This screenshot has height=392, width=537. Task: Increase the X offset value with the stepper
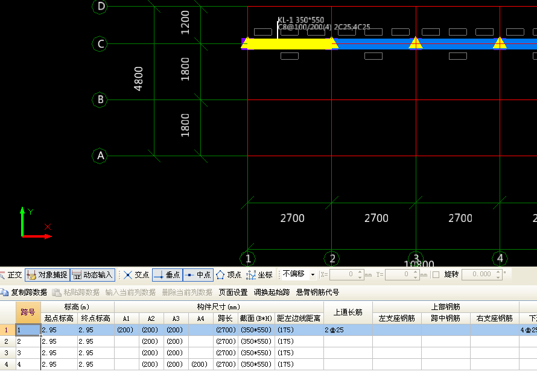[x=360, y=272]
